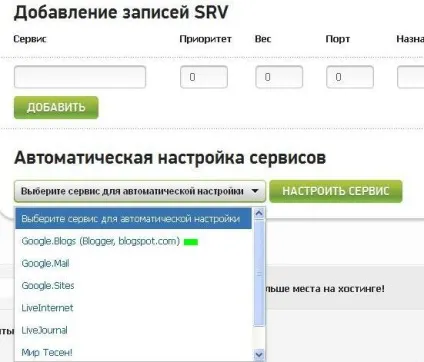Click the Сервис input field
Screen dimensions: 424x362
(x=80, y=77)
